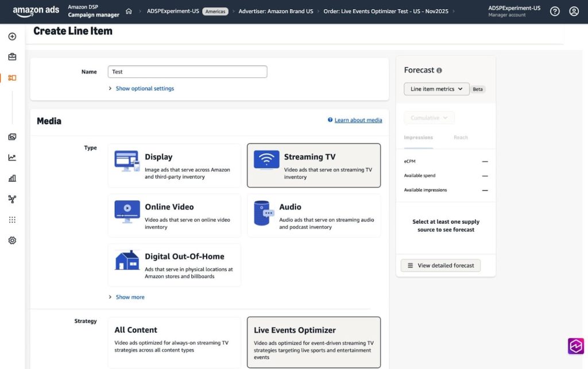Click the Beta badge
Screen dimensions: 588x369
point(478,89)
